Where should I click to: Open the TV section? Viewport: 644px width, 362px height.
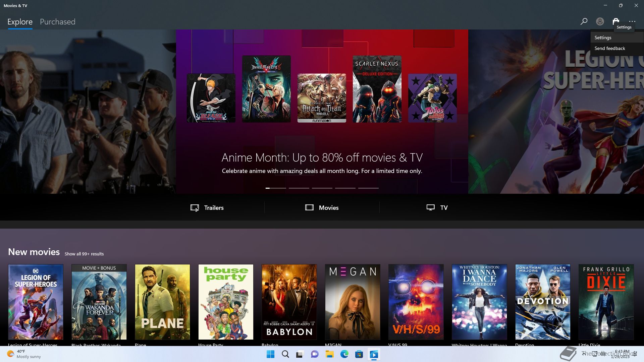437,207
